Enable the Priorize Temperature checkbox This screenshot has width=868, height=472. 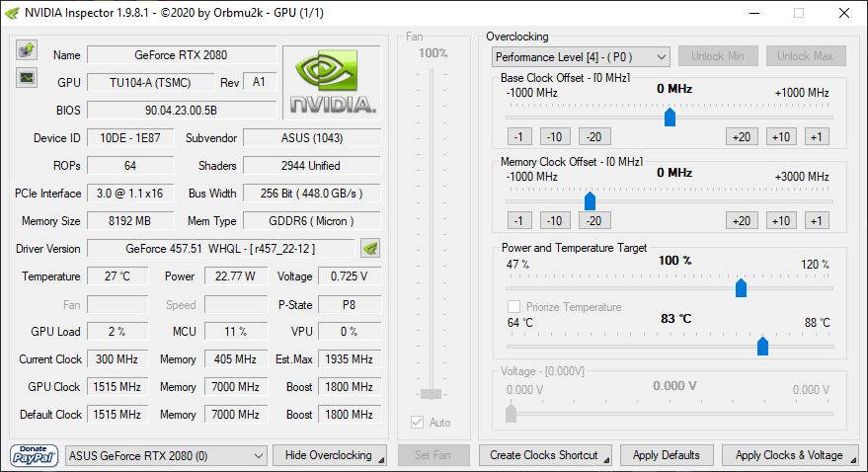pos(513,306)
